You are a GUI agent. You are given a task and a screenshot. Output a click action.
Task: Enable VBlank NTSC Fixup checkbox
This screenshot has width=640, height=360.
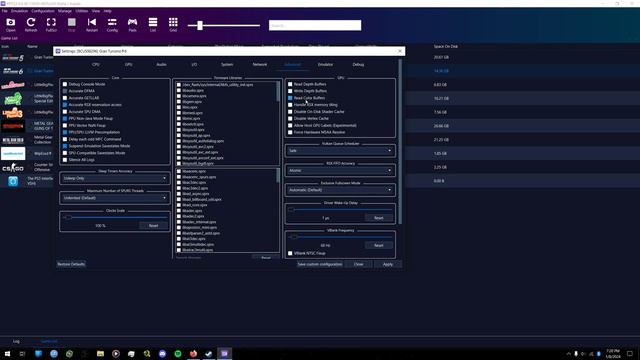(290, 253)
